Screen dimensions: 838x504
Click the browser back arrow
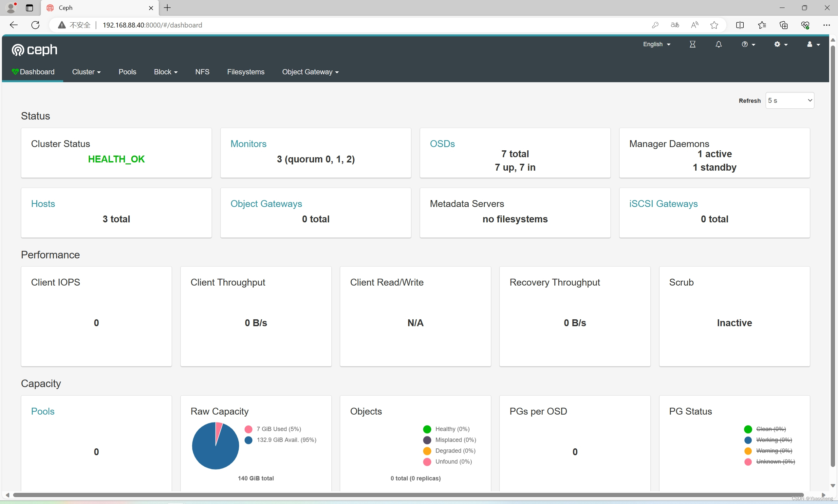pos(13,25)
